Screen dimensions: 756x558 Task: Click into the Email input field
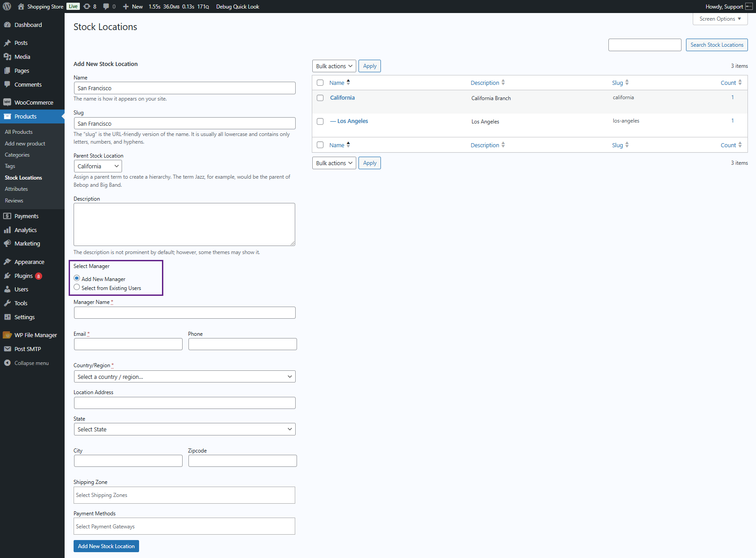(x=128, y=344)
